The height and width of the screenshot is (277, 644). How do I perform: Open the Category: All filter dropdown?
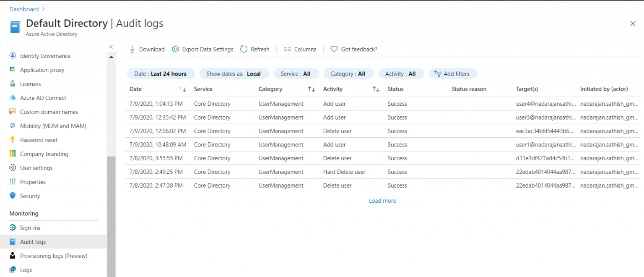[x=348, y=73]
